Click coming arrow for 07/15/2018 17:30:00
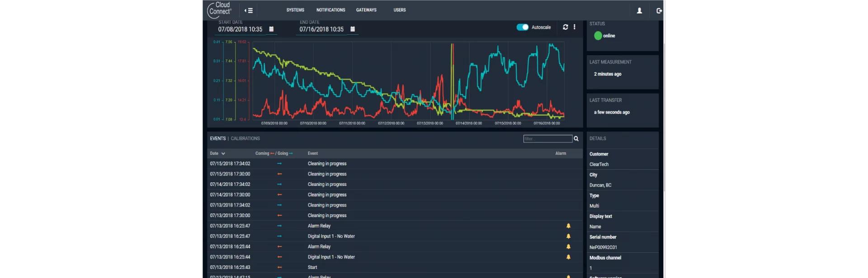The image size is (868, 278). click(279, 174)
